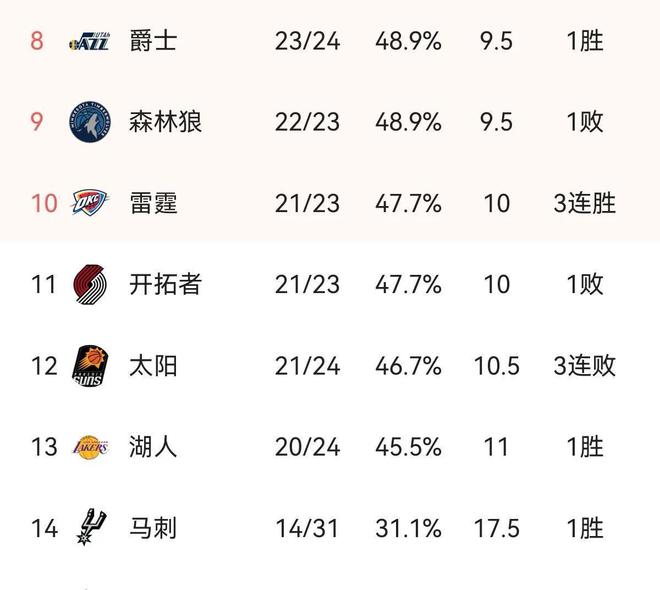Open the Trail Blazers pinwheel logo
Viewport: 660px width, 590px height.
tap(90, 284)
